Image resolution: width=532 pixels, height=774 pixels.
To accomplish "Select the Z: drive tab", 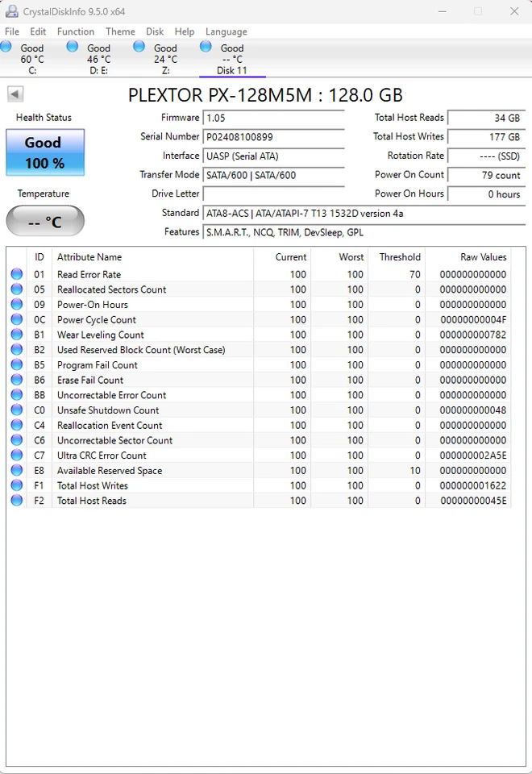I will pyautogui.click(x=165, y=59).
